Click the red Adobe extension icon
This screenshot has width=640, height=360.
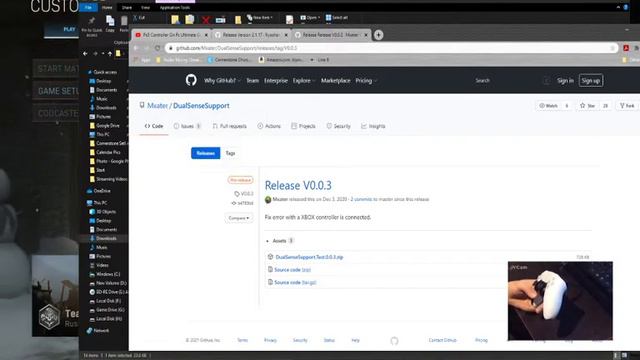[x=626, y=48]
